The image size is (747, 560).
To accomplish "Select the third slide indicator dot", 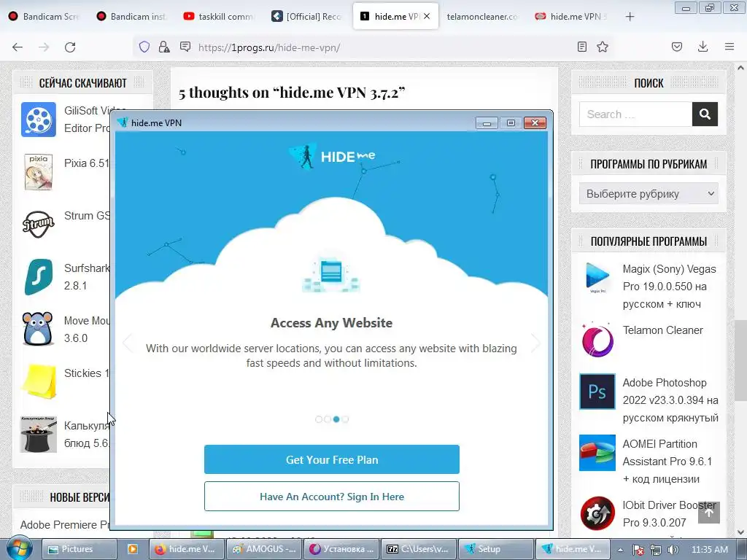I will 336,419.
